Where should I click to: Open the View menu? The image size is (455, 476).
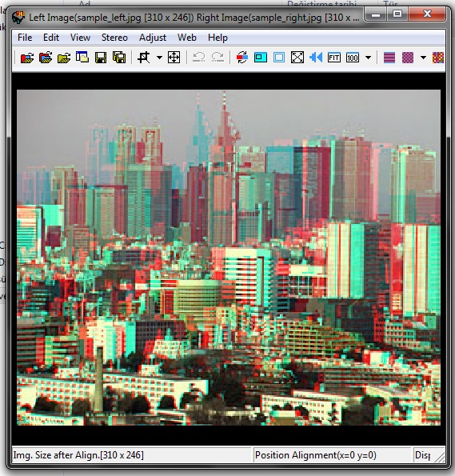(x=80, y=38)
